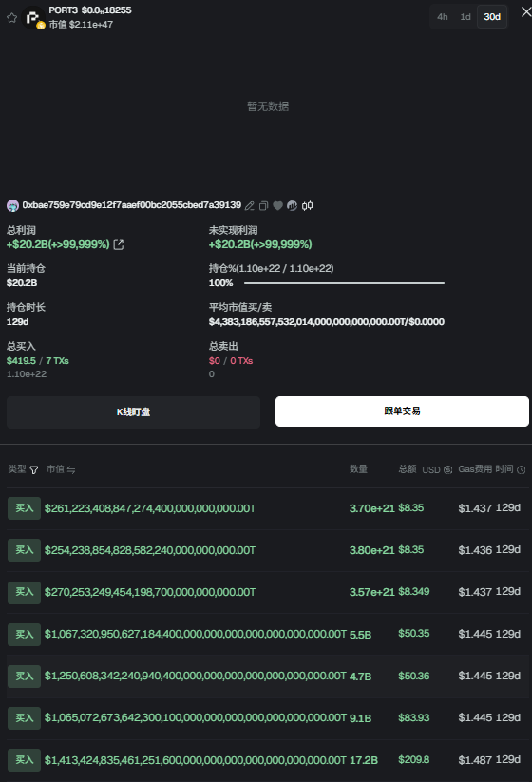Click the 平均市值买/卖 value

(x=327, y=322)
